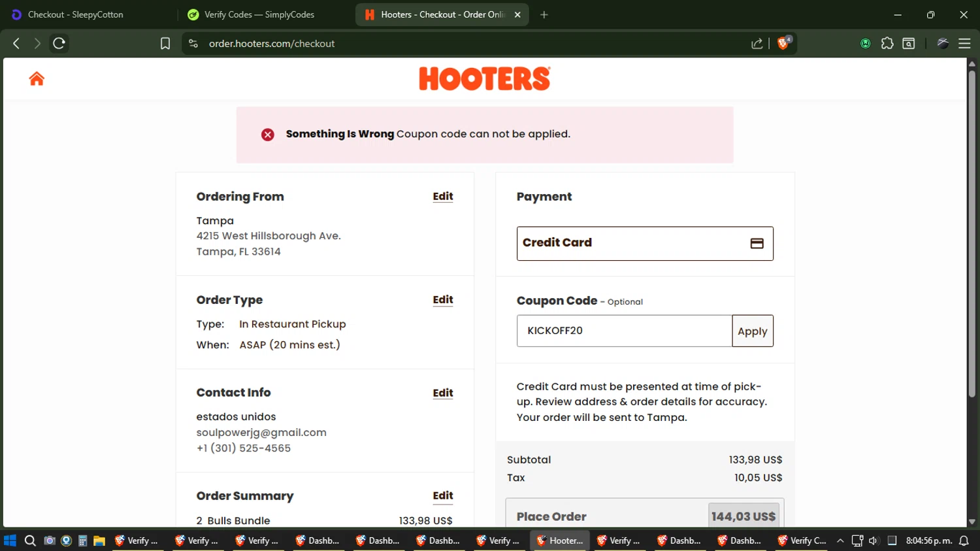
Task: Edit the Order Summary section
Action: (x=443, y=496)
